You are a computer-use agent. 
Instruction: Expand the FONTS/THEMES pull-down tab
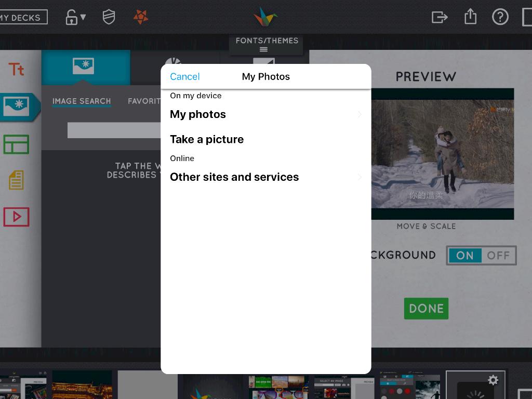pos(266,45)
